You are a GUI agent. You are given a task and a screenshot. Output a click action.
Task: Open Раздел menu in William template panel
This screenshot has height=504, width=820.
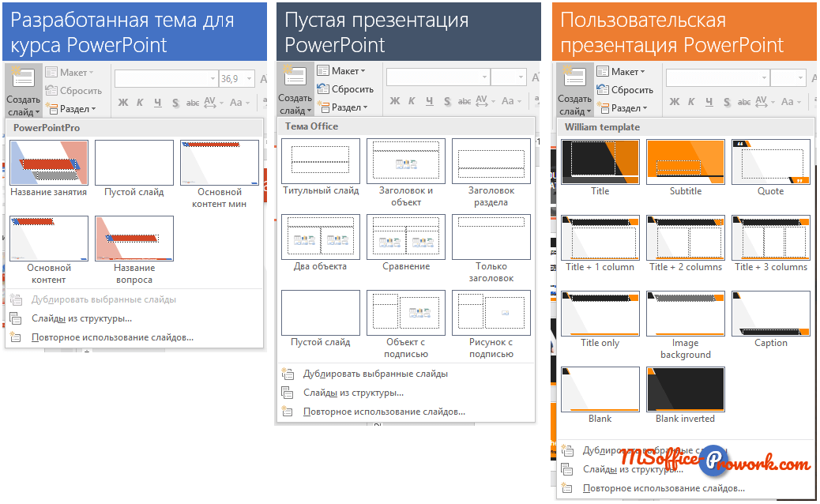(623, 108)
